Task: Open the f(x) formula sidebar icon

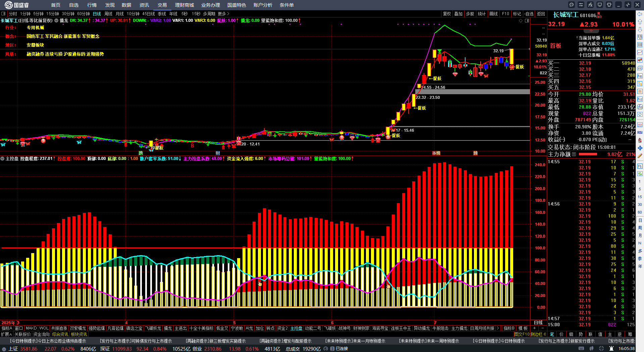Action: (x=640, y=107)
